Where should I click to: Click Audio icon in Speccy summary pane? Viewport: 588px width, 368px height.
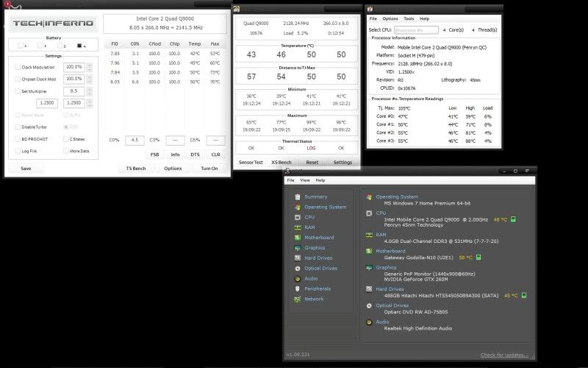point(369,322)
